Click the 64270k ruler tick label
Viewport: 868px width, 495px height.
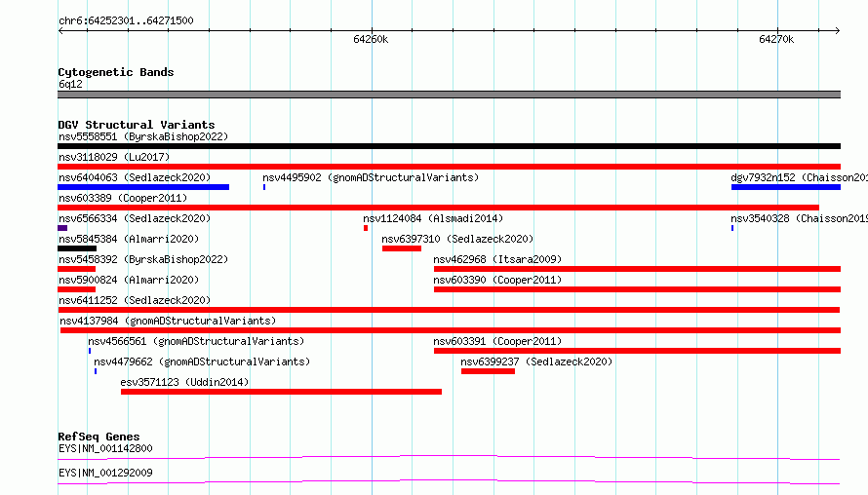click(776, 39)
